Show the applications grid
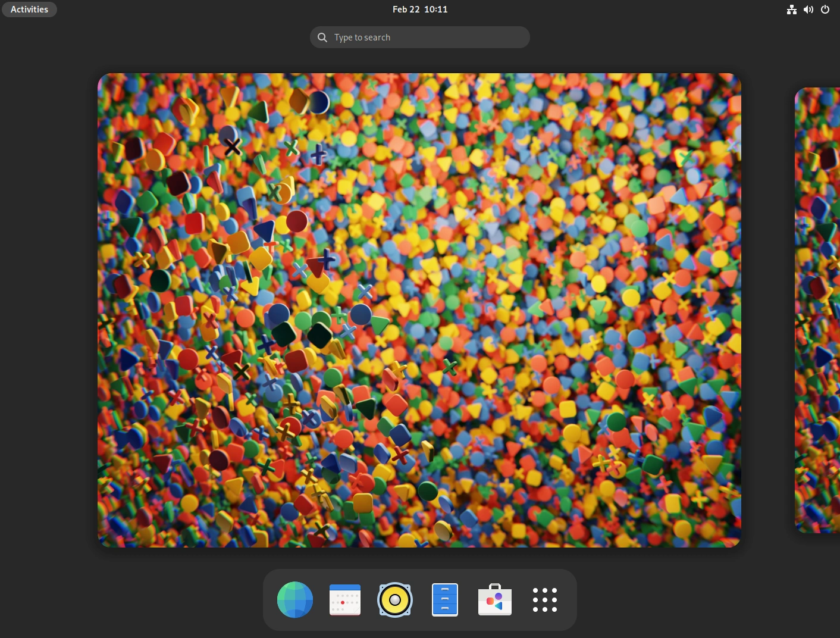The image size is (840, 638). click(545, 599)
